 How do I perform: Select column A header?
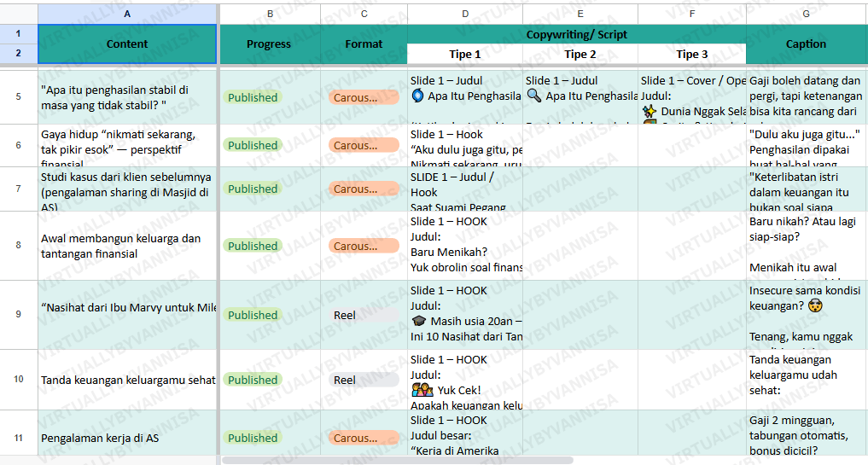(127, 14)
